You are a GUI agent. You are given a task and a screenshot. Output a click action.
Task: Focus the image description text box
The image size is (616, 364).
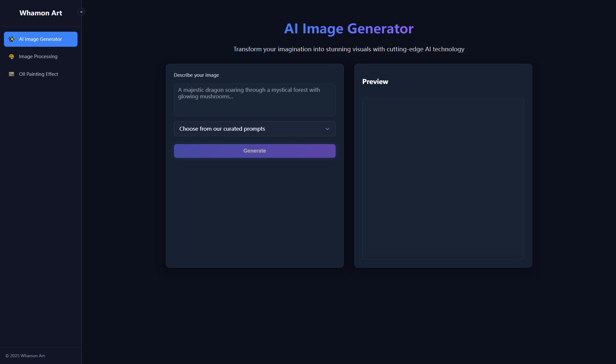point(255,100)
